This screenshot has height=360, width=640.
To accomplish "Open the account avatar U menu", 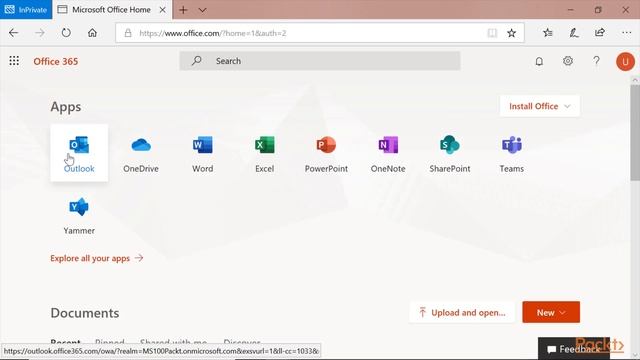I will (x=625, y=62).
